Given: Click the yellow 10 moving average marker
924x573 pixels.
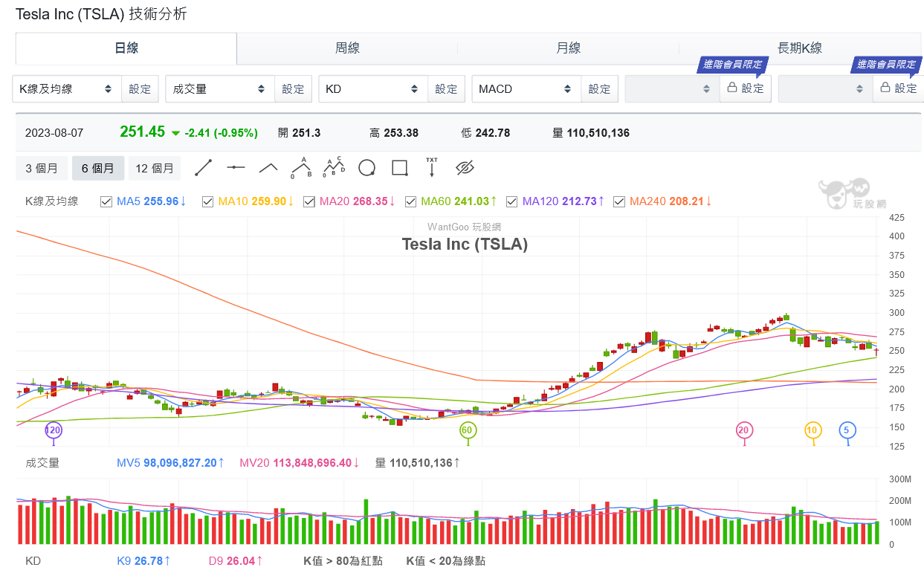Looking at the screenshot, I should point(812,430).
